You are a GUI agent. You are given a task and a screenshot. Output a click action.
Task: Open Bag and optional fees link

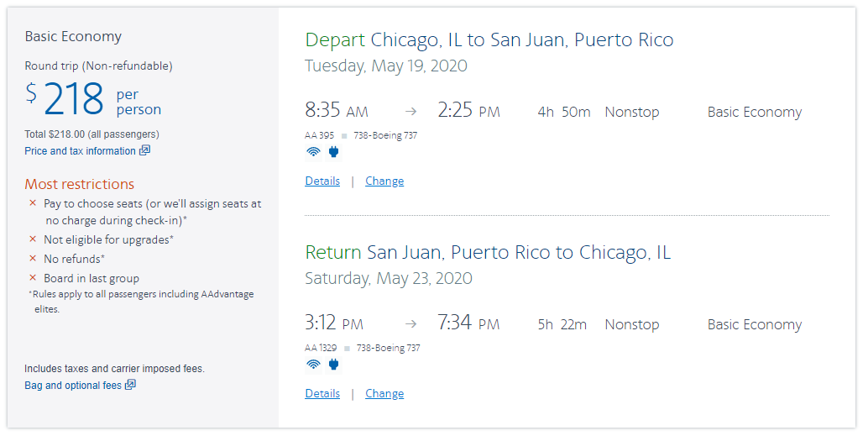pos(73,386)
